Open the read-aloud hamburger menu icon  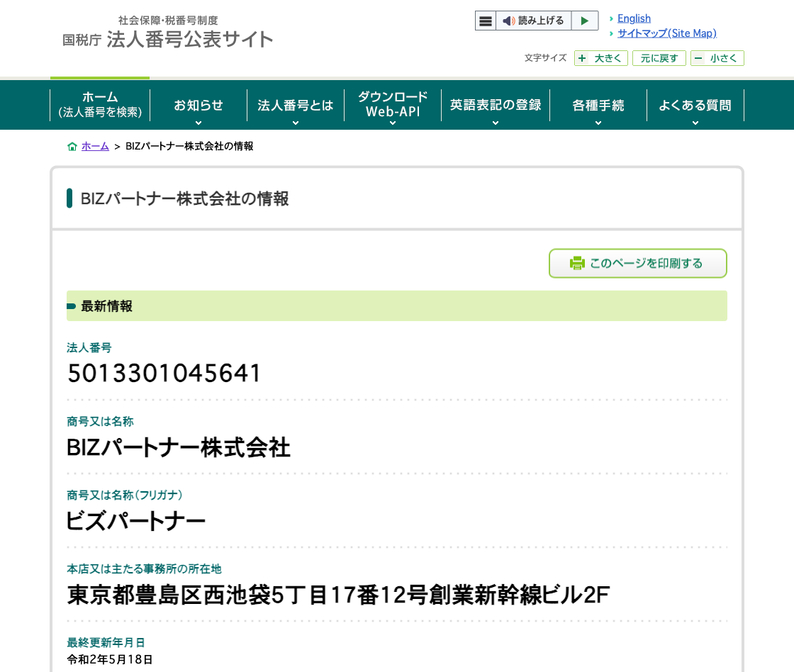(485, 21)
